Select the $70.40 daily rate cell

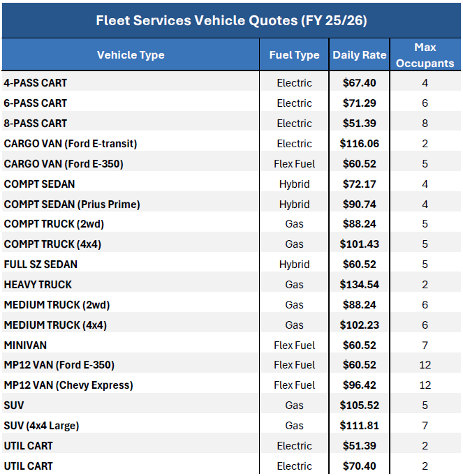[360, 466]
